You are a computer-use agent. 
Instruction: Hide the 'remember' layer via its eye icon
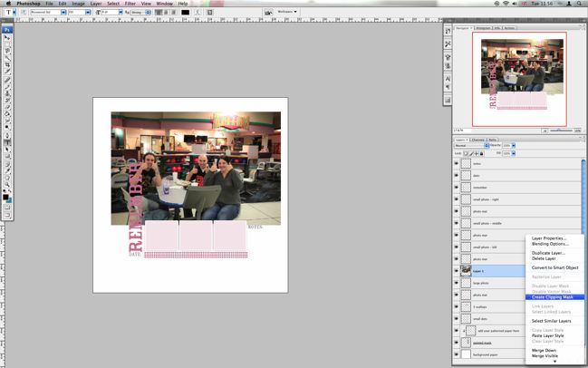[457, 188]
